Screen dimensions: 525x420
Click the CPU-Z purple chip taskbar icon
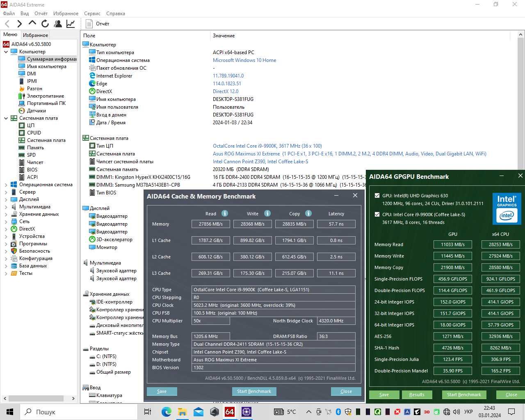pos(247,412)
